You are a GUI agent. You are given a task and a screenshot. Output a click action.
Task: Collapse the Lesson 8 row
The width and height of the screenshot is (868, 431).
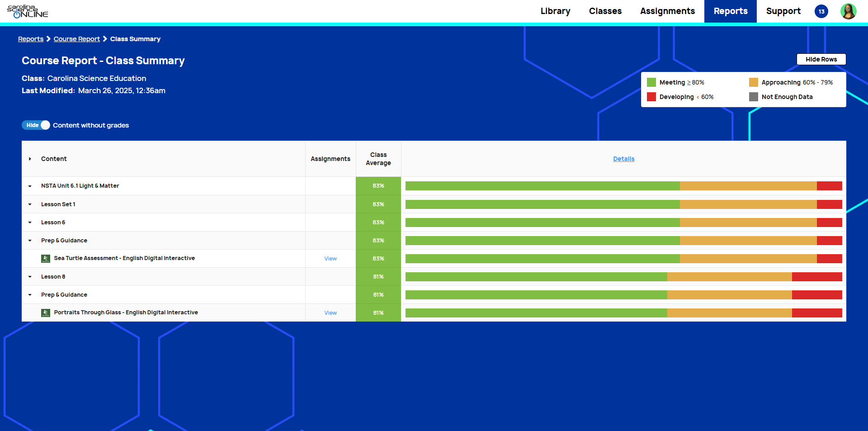tap(30, 277)
